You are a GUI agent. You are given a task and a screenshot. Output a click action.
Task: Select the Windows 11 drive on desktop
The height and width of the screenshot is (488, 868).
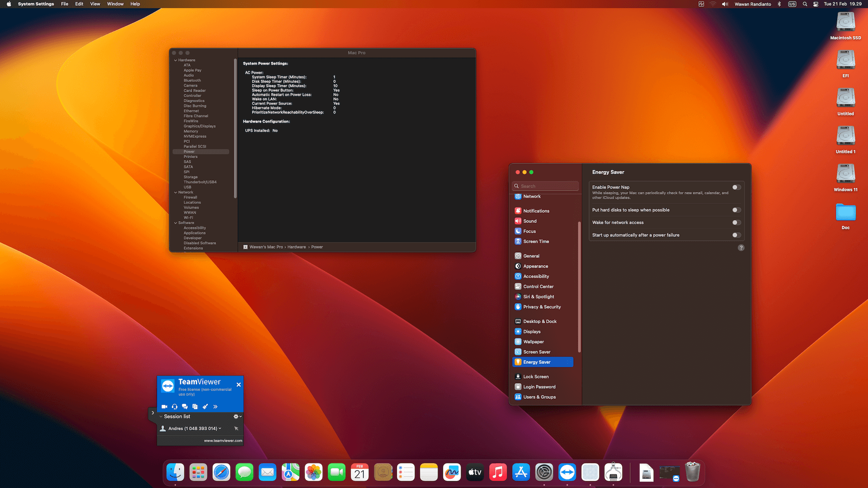click(x=846, y=174)
